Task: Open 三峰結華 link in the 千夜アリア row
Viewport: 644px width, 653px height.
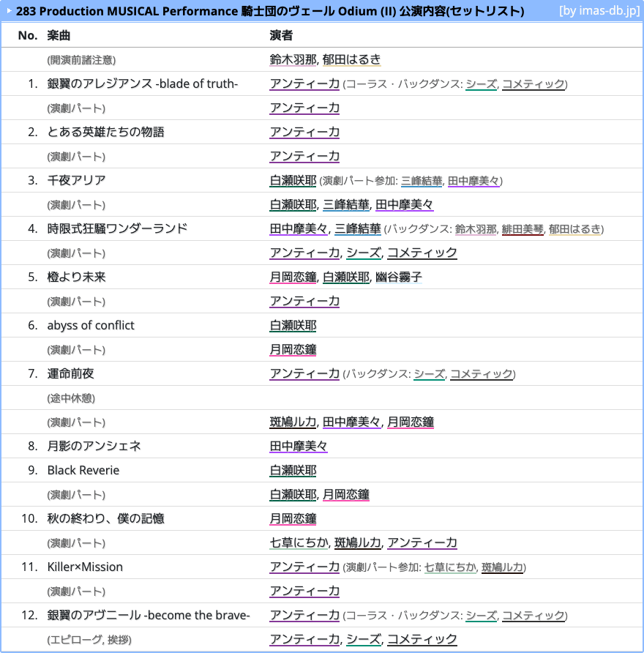Action: (422, 181)
